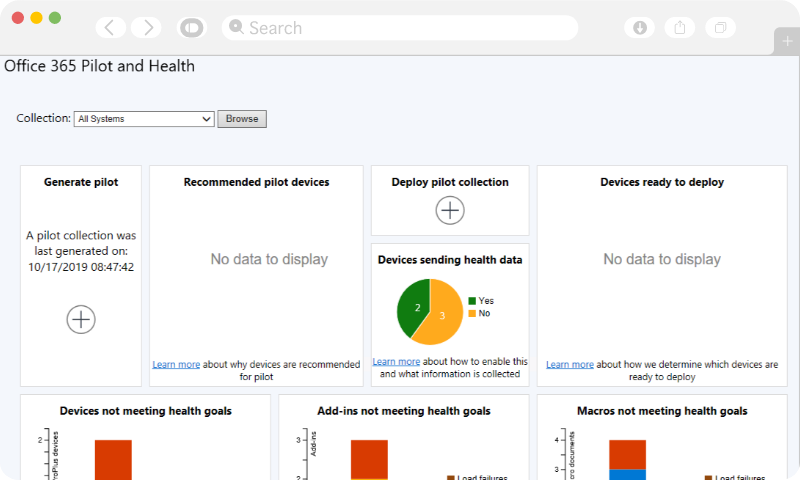This screenshot has width=800, height=480.
Task: Click the blue bar segment in Macros chart
Action: 628,474
